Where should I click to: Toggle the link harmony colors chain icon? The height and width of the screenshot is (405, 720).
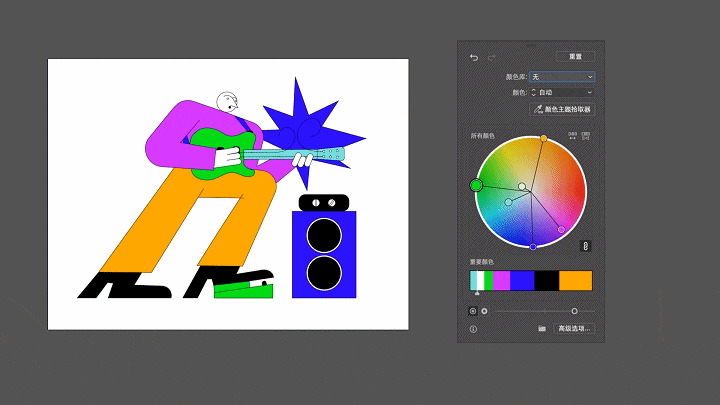point(586,246)
